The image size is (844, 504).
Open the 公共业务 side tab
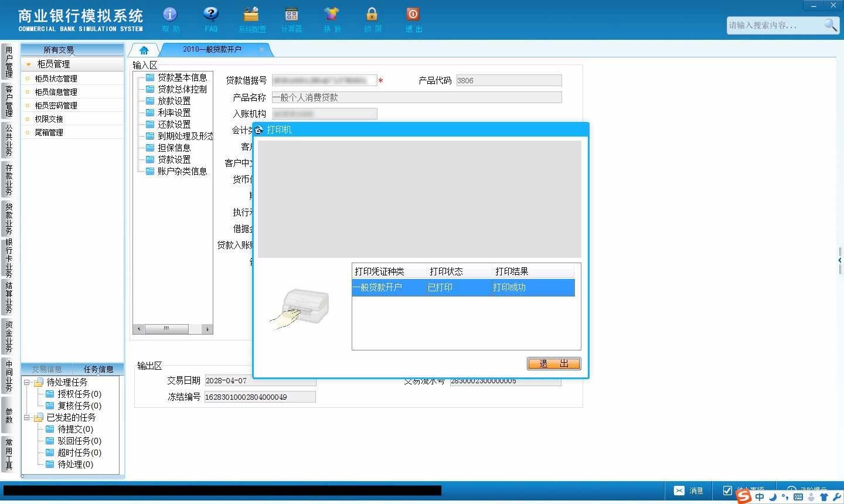tap(9, 139)
